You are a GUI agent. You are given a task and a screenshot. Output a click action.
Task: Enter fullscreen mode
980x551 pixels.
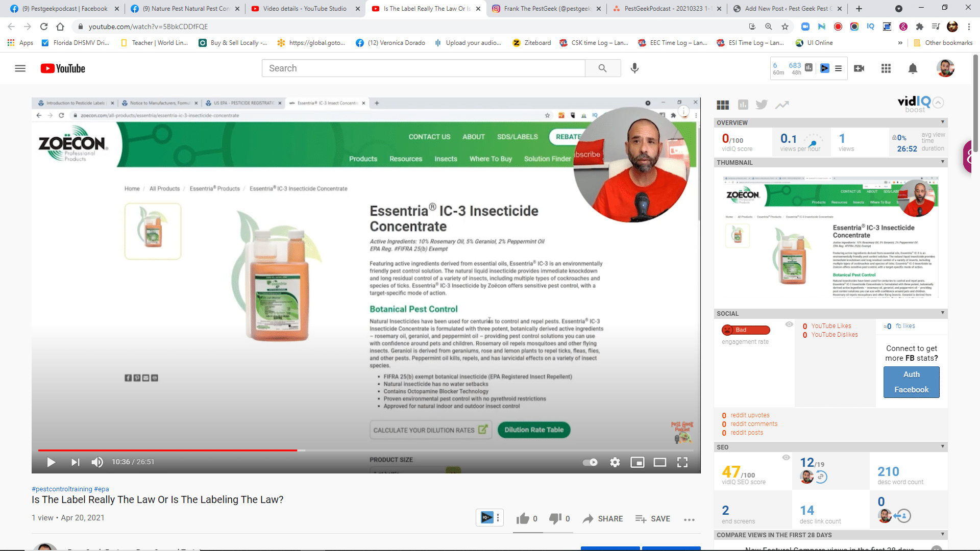pos(682,462)
